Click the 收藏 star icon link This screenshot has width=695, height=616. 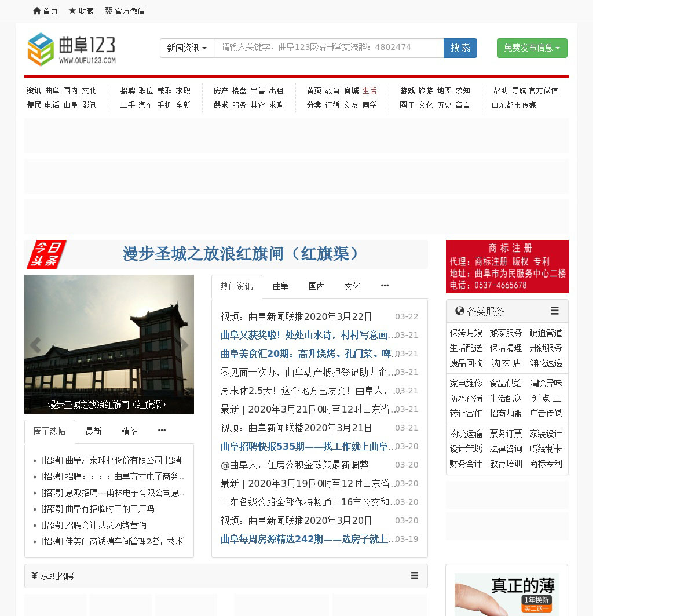pyautogui.click(x=81, y=11)
